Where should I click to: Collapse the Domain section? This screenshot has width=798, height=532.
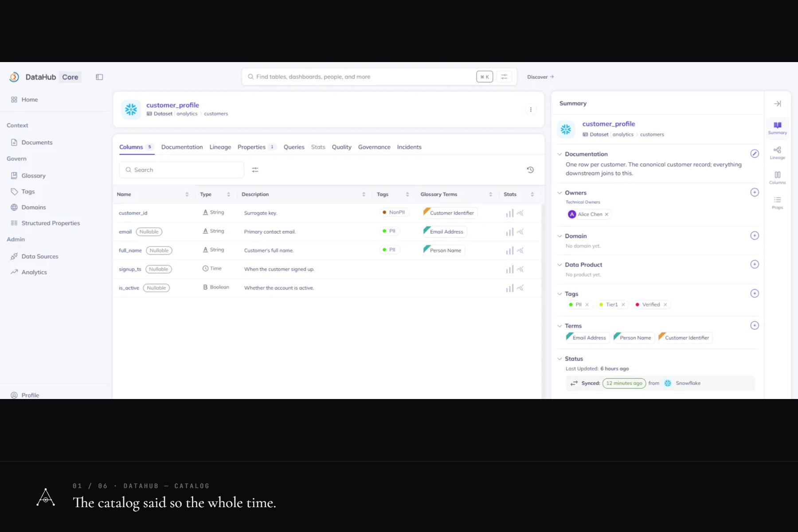pyautogui.click(x=559, y=236)
